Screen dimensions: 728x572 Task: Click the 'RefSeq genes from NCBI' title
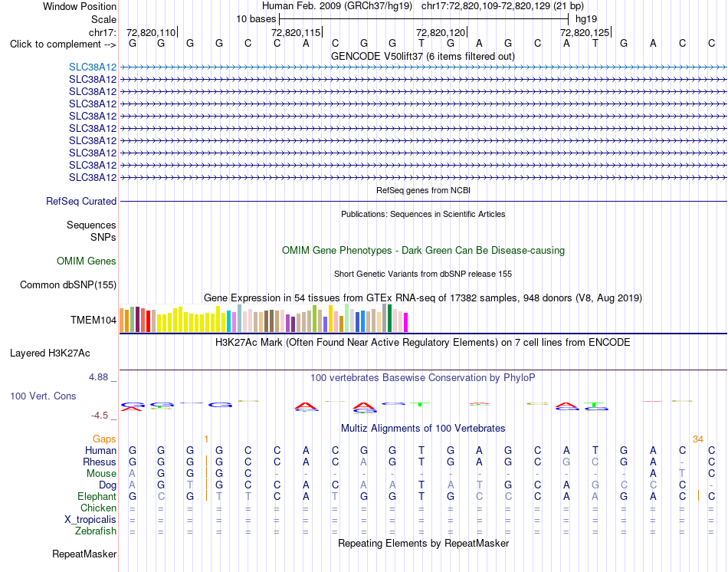click(x=423, y=190)
